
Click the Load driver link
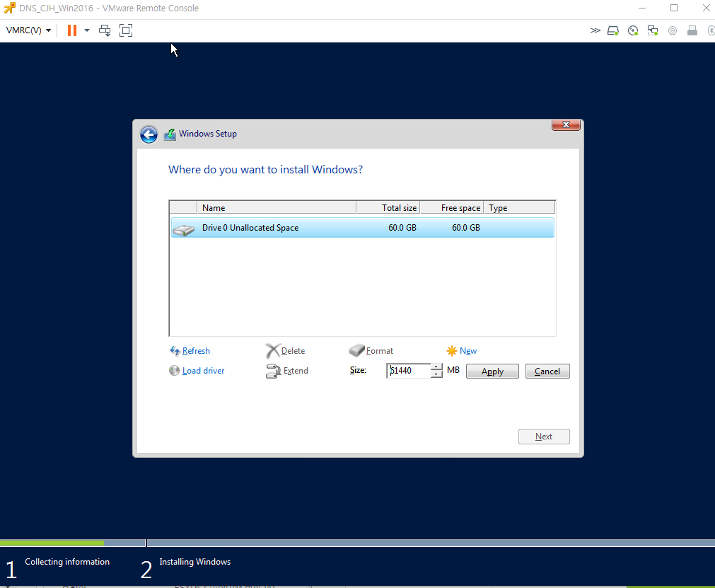pos(204,371)
